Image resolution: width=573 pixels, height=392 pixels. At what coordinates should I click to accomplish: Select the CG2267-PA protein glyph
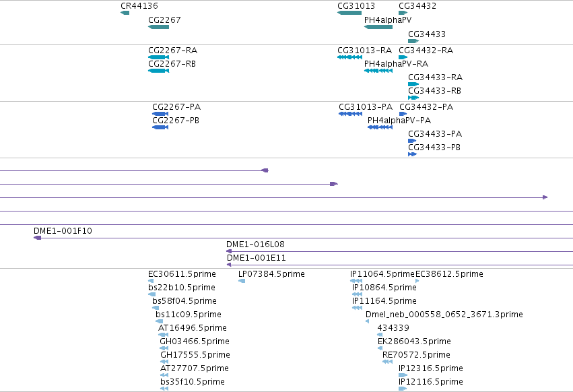160,114
